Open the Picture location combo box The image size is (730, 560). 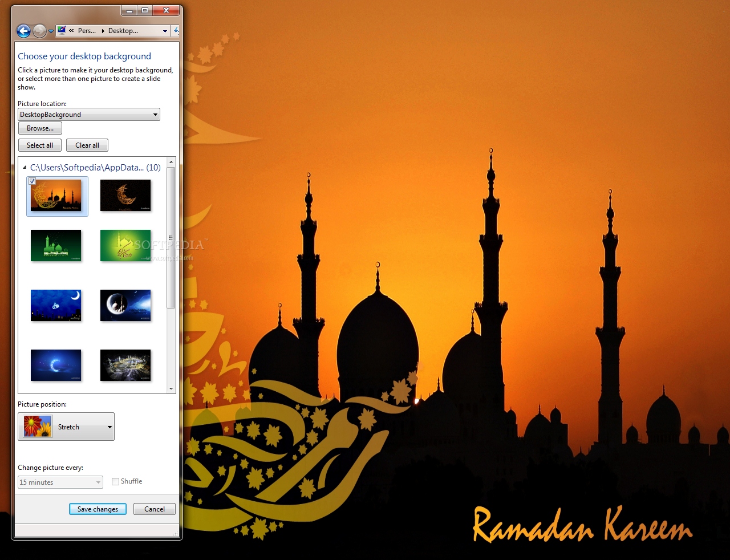pyautogui.click(x=89, y=115)
